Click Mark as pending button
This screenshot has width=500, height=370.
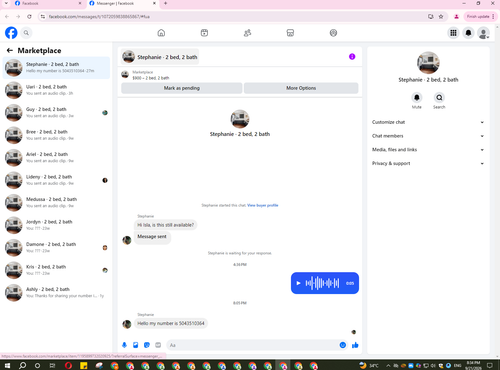click(182, 88)
